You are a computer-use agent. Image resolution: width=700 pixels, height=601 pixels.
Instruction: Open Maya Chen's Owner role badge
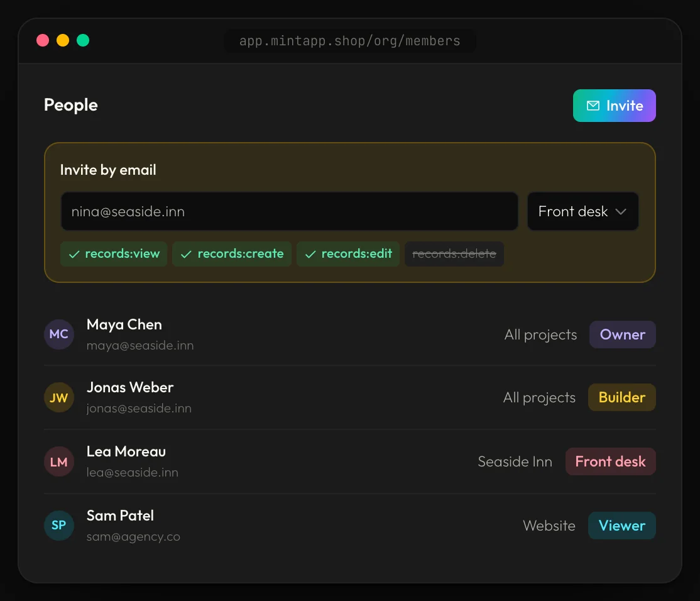pyautogui.click(x=622, y=334)
